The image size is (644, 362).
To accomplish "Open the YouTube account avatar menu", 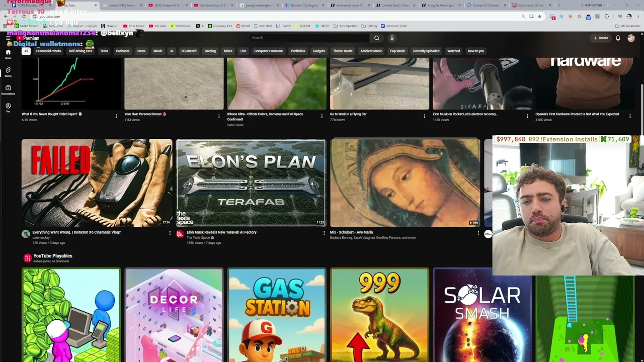I will coord(631,38).
